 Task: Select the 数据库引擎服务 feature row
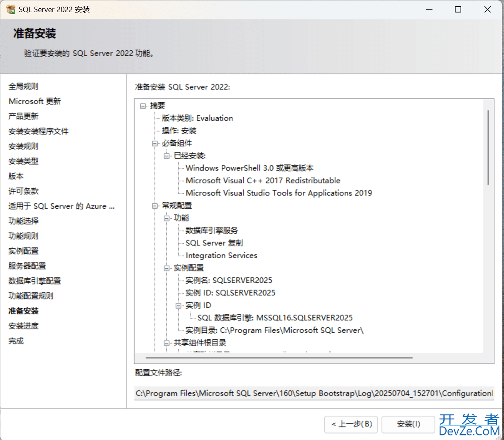click(212, 230)
